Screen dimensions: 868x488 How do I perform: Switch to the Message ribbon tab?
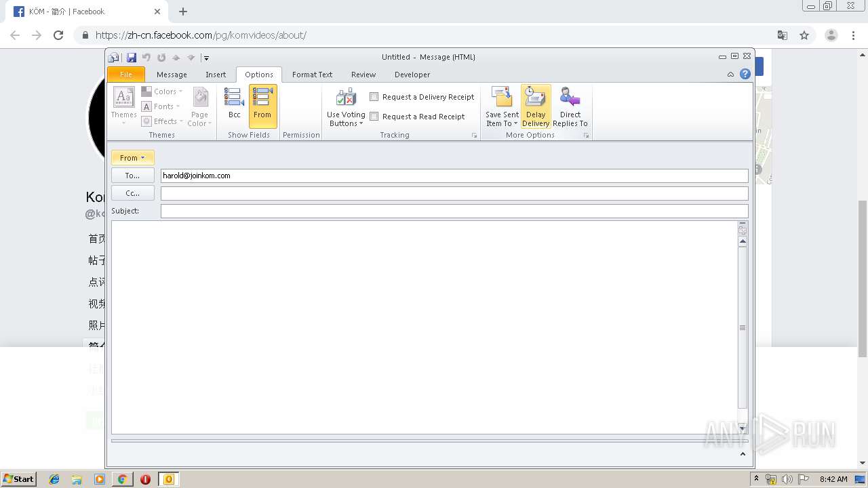point(172,75)
